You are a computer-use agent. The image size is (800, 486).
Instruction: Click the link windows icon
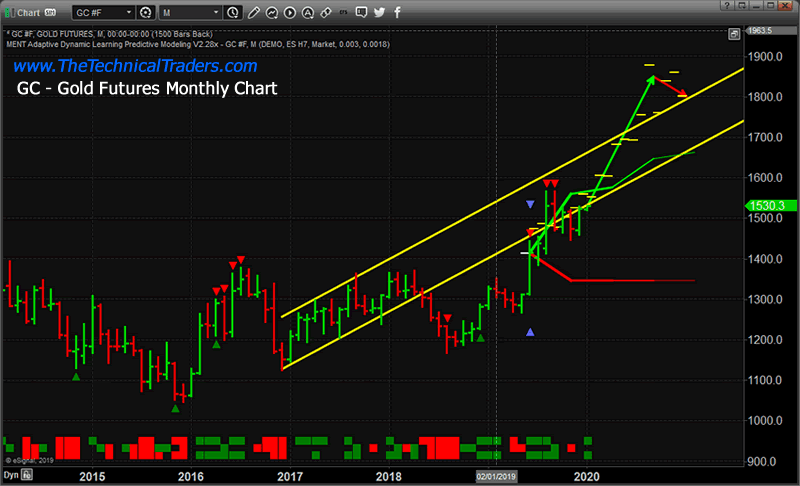click(326, 12)
